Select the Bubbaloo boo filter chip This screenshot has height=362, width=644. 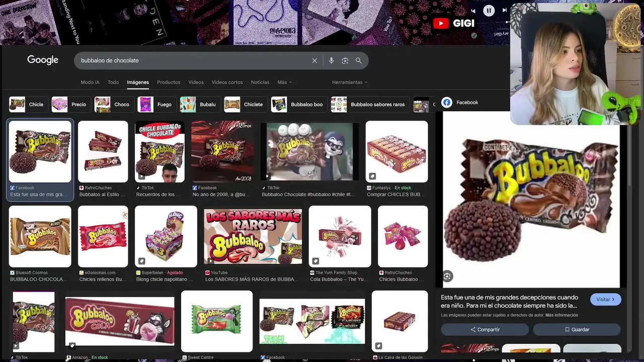(x=299, y=105)
